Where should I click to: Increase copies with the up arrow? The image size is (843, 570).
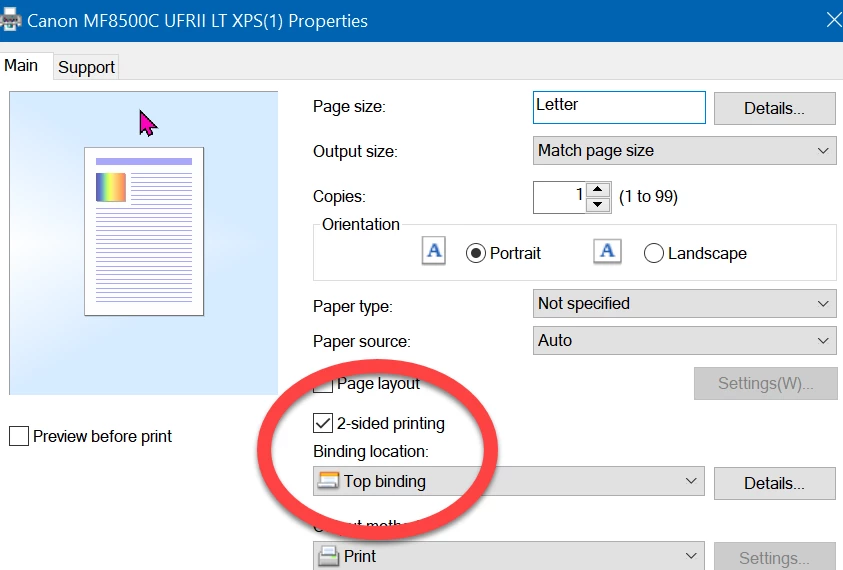(597, 189)
